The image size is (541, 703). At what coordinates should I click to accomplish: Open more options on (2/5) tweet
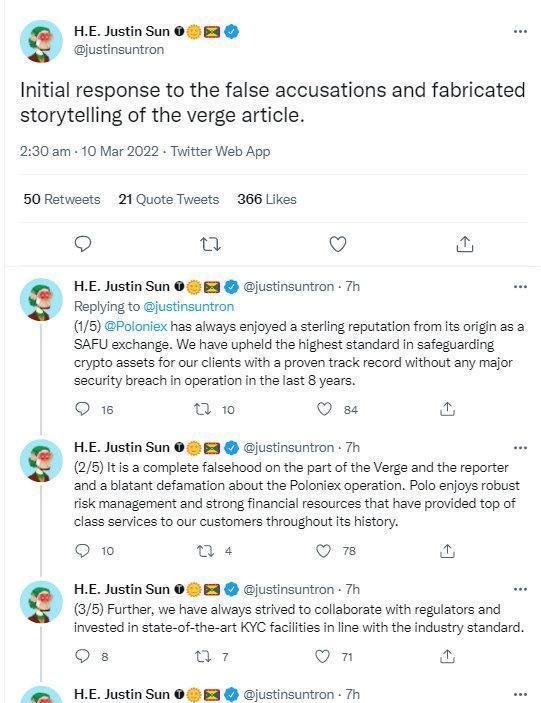pos(520,447)
